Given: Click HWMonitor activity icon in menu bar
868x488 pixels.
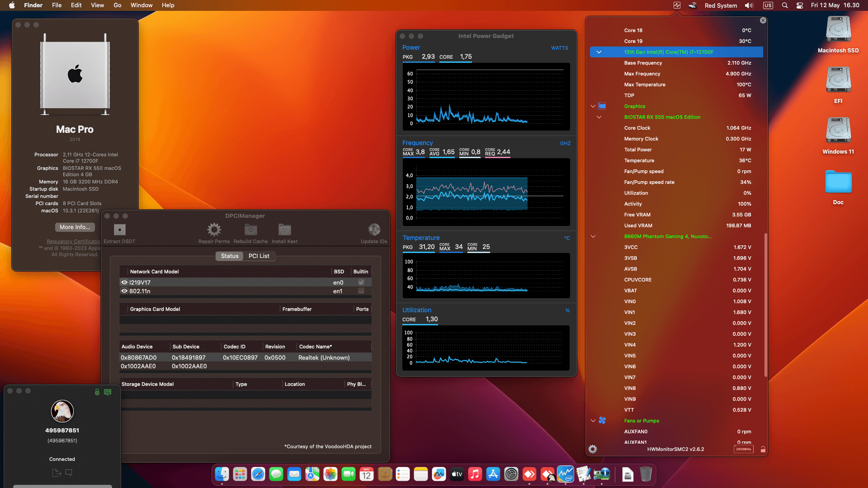Looking at the screenshot, I should pos(677,5).
